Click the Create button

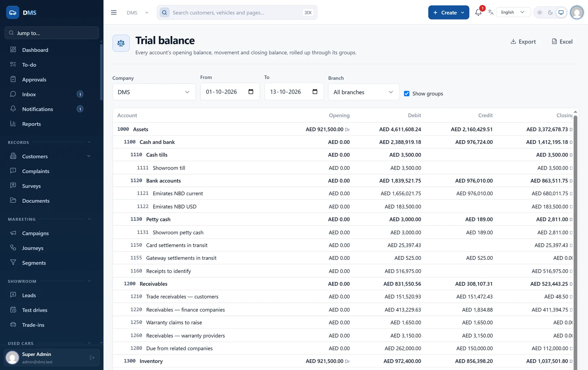[448, 13]
